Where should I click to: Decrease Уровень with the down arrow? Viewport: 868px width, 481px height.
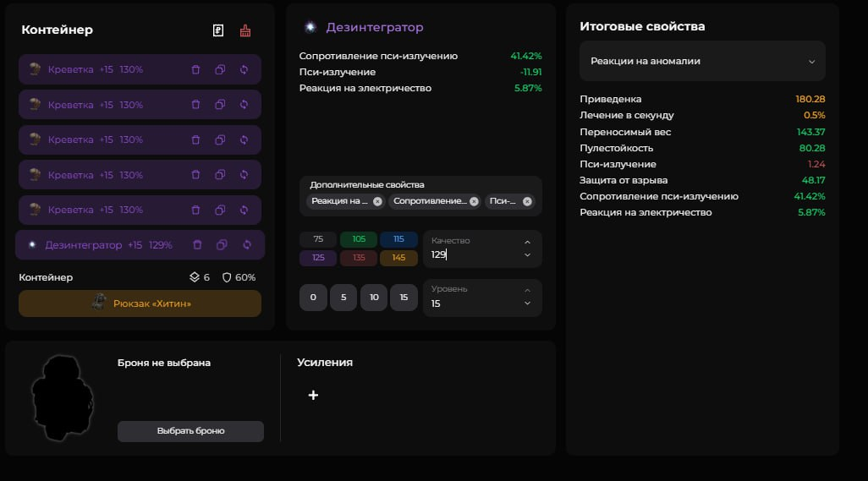pyautogui.click(x=527, y=303)
